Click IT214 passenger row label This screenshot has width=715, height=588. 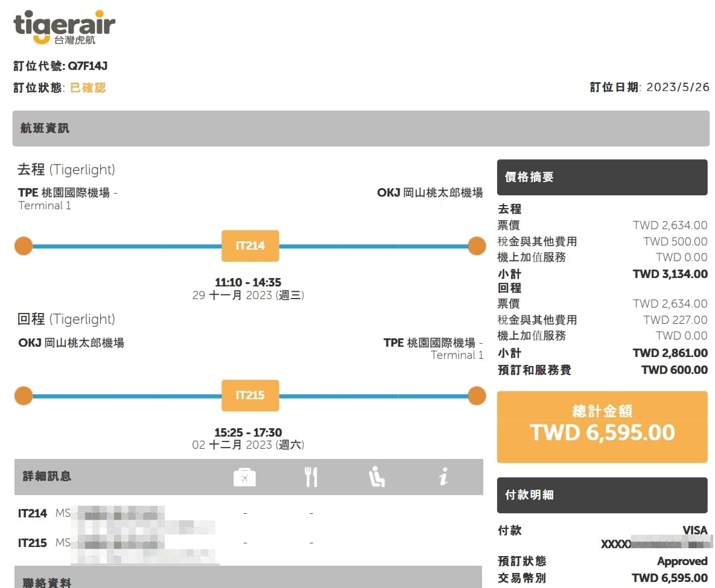click(x=33, y=514)
